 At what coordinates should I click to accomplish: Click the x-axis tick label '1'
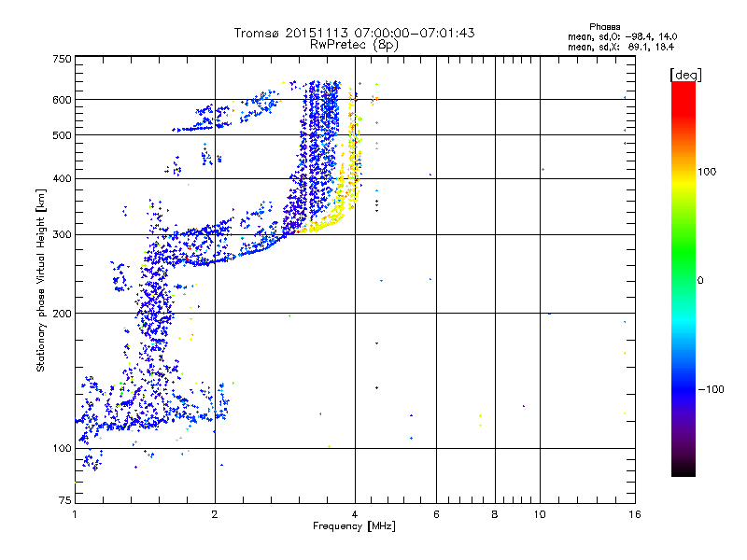click(x=75, y=514)
